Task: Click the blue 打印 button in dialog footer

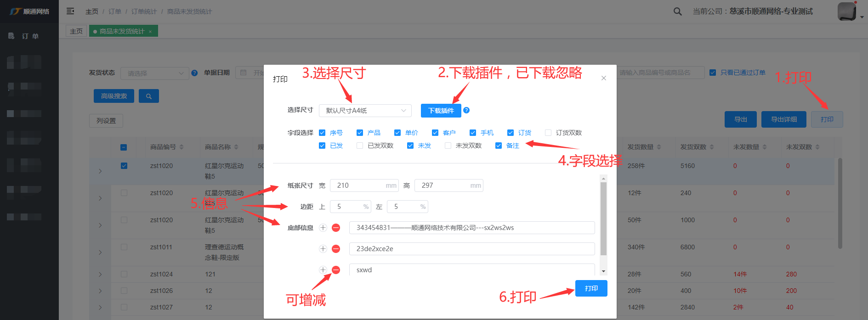Action: [x=591, y=288]
